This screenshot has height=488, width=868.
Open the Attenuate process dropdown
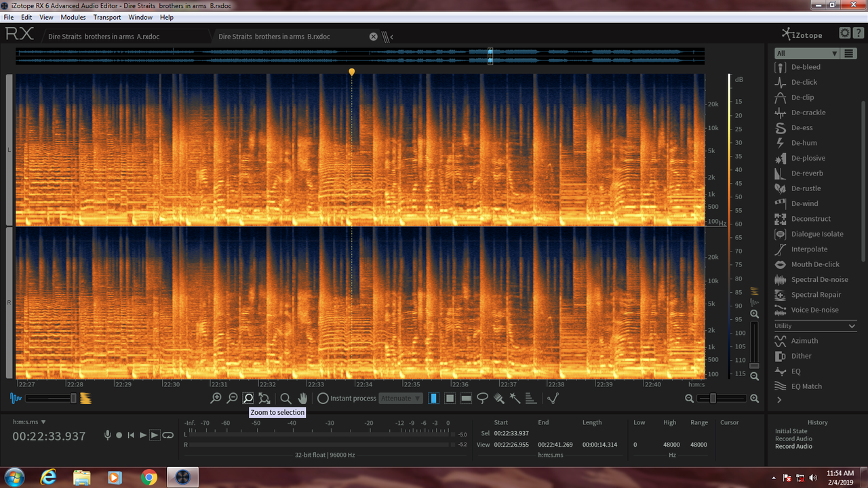[400, 398]
